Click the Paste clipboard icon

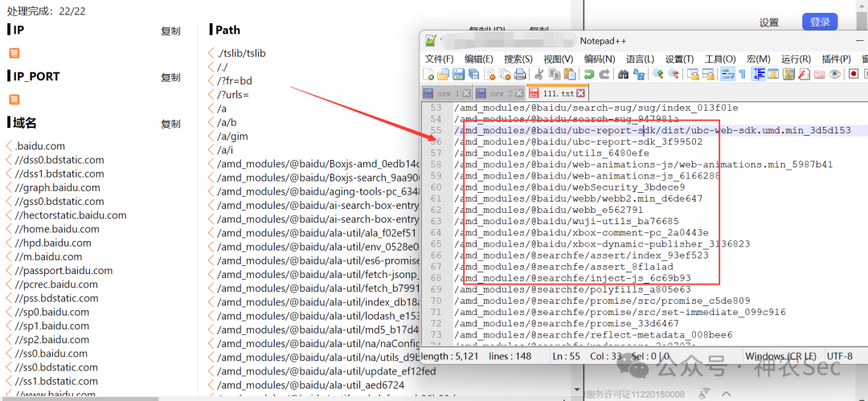click(x=570, y=74)
